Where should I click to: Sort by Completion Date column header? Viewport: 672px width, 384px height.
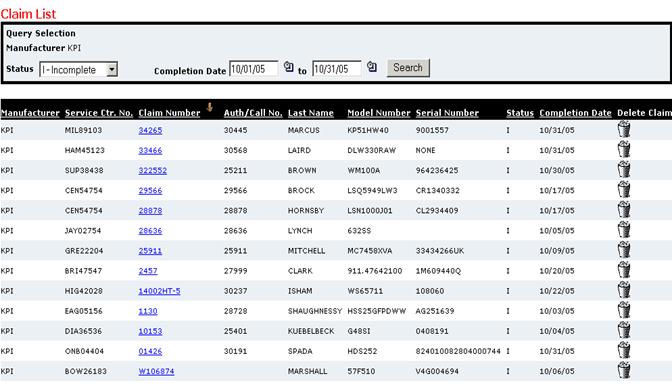pos(575,113)
